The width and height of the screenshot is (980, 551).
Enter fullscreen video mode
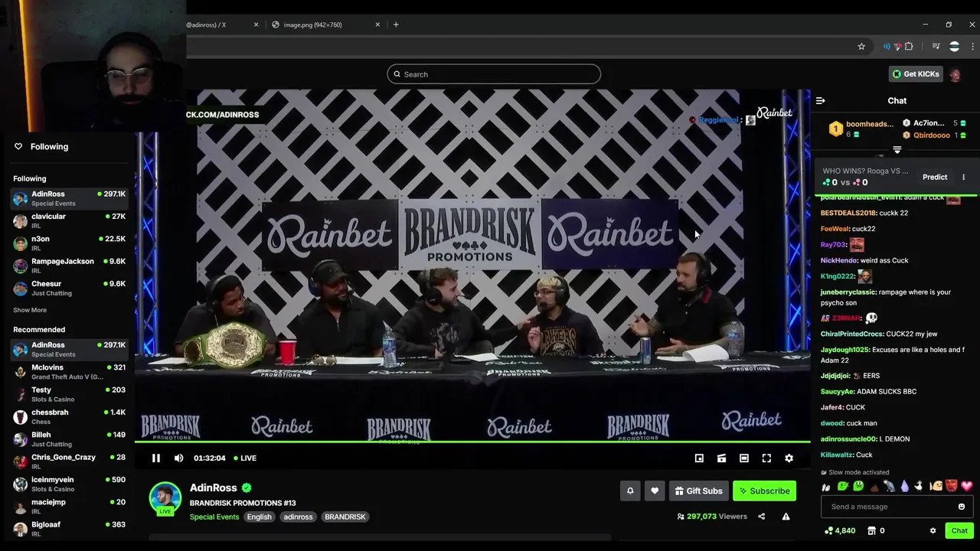click(766, 458)
